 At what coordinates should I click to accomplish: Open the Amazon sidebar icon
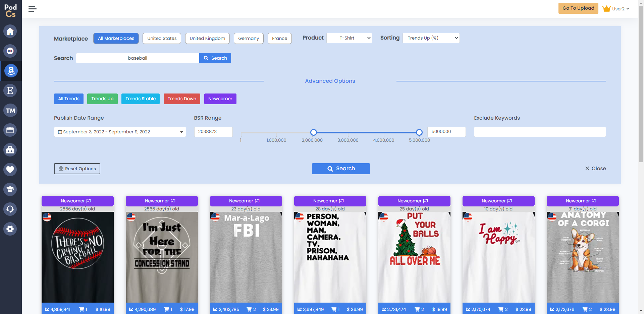tap(11, 71)
